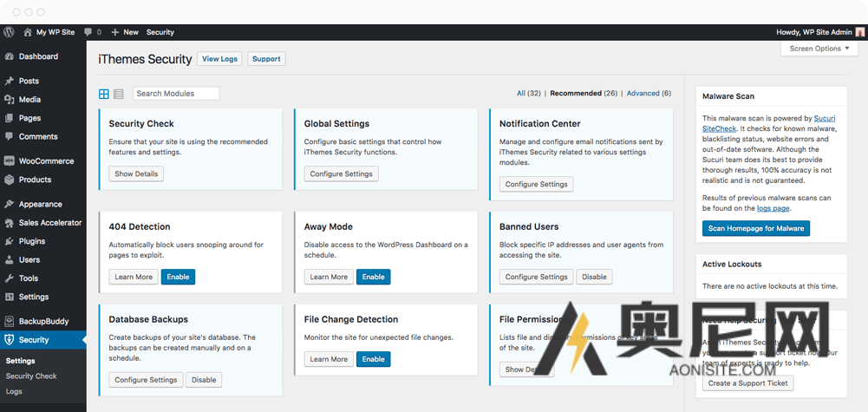Click Scan Homepage for Malware

click(756, 228)
